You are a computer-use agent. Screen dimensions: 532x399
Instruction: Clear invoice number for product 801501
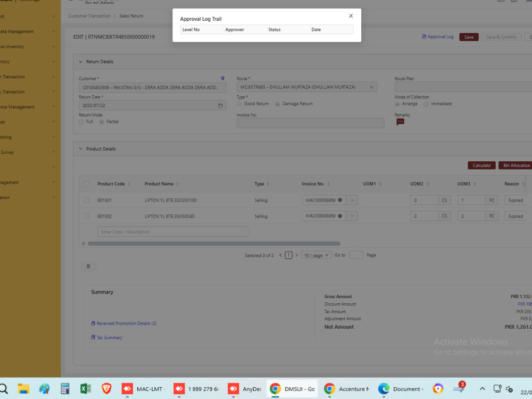click(340, 200)
